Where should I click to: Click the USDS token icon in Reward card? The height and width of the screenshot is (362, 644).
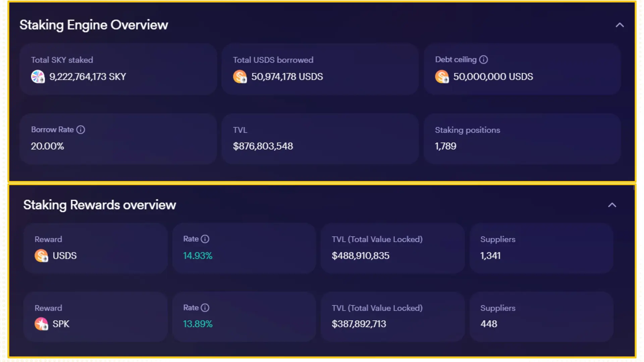41,256
